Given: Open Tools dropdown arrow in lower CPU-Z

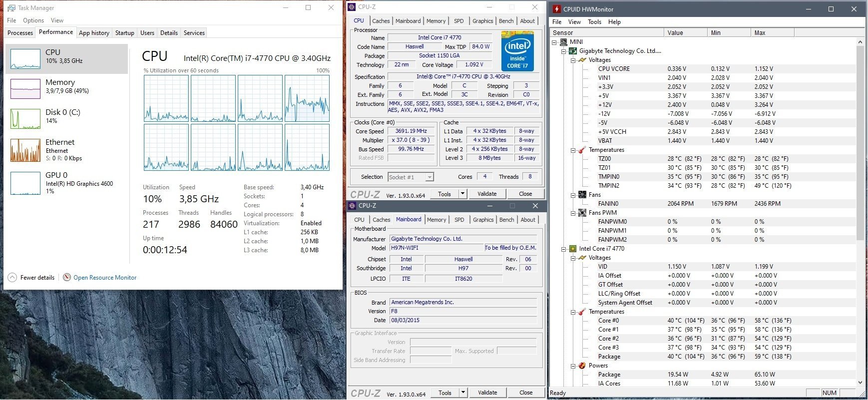Looking at the screenshot, I should pos(463,393).
